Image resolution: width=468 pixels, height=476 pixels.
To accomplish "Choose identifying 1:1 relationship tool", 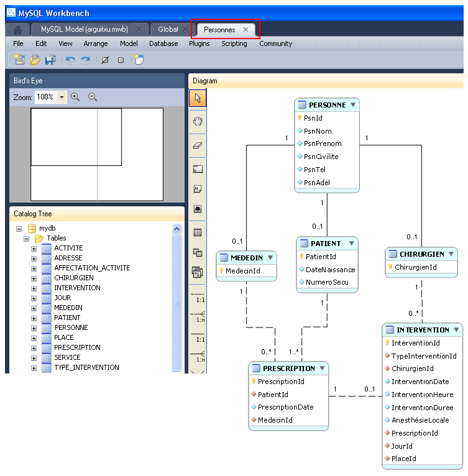I will pos(198,337).
